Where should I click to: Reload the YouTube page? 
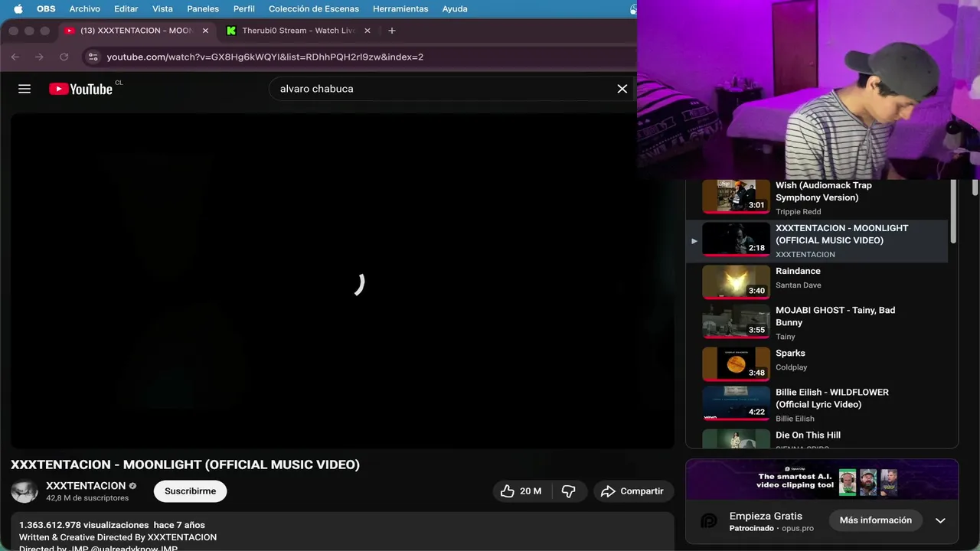(64, 57)
